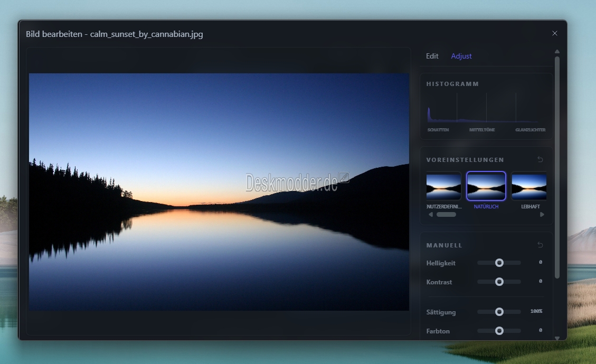The height and width of the screenshot is (364, 596).
Task: Click the horizontal presets scrollbar thumb
Action: point(446,215)
